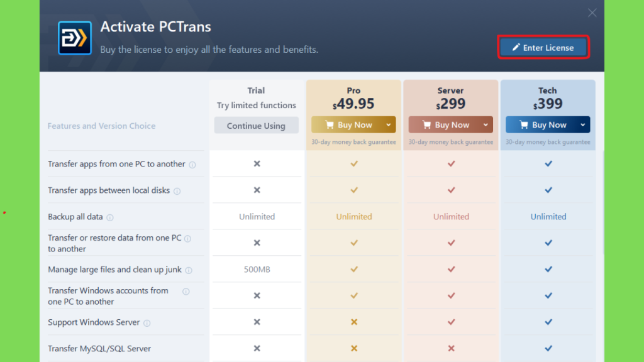The width and height of the screenshot is (644, 362).
Task: Click Trial column's 500MB limit cell
Action: [x=257, y=269]
